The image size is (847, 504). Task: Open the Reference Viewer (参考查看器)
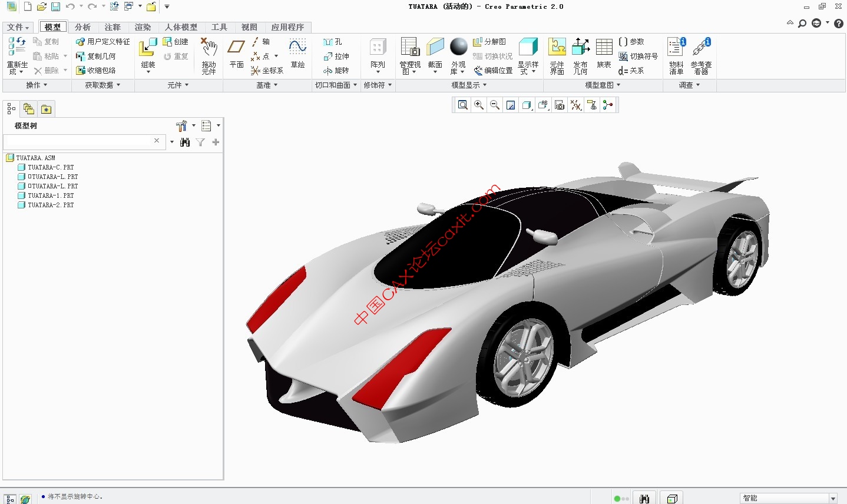point(701,55)
